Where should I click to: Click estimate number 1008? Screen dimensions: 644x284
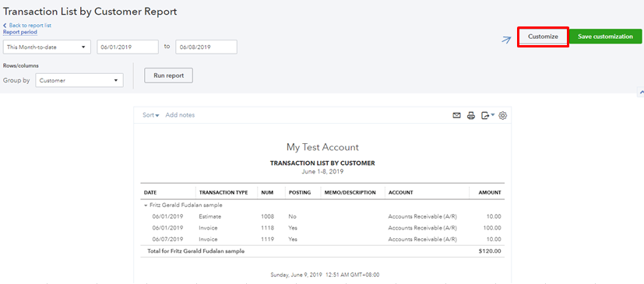pyautogui.click(x=267, y=216)
